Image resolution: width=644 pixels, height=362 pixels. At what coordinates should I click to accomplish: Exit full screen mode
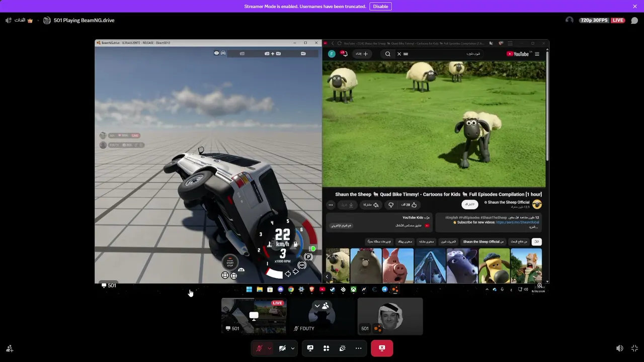pos(634,348)
